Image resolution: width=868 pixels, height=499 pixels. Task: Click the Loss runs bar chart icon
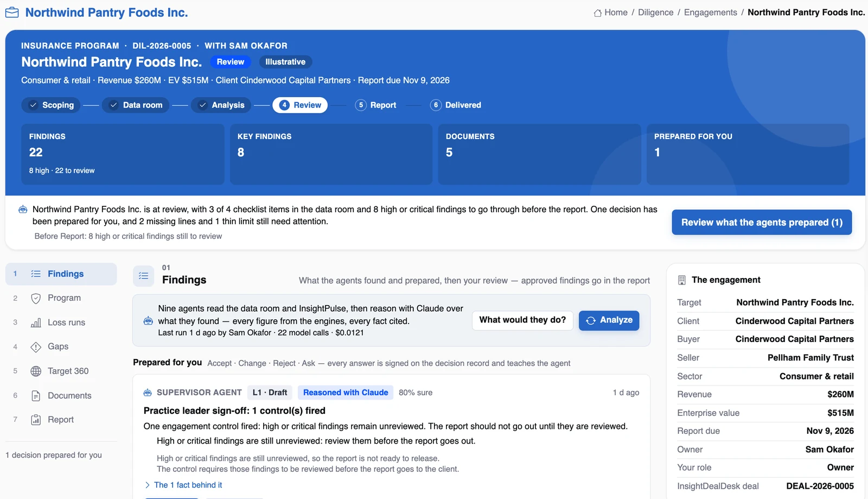[x=36, y=323]
